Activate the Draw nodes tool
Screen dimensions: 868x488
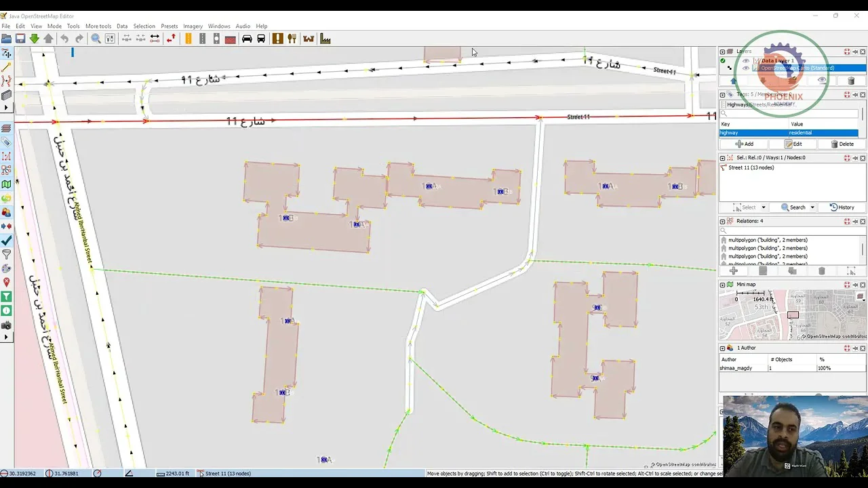pyautogui.click(x=6, y=67)
